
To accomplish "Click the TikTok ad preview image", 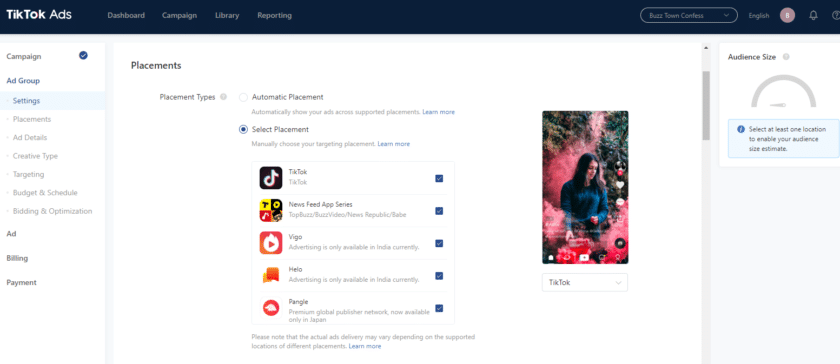I will tap(585, 187).
